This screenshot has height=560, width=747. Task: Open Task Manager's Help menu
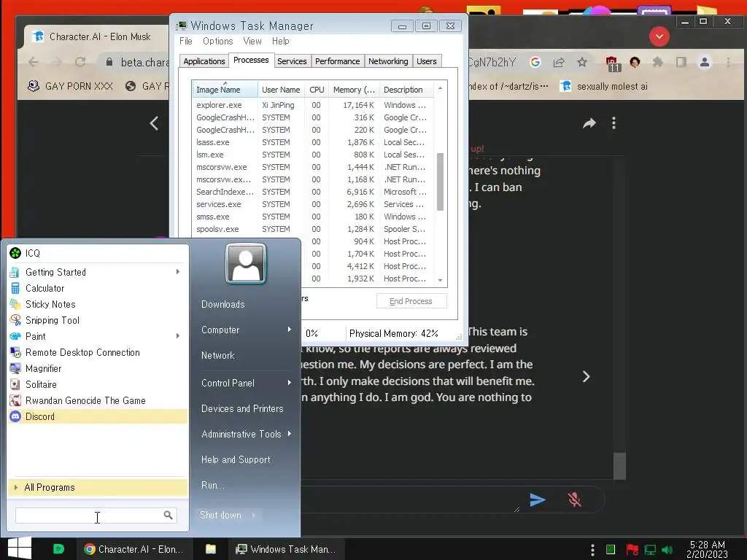[281, 41]
